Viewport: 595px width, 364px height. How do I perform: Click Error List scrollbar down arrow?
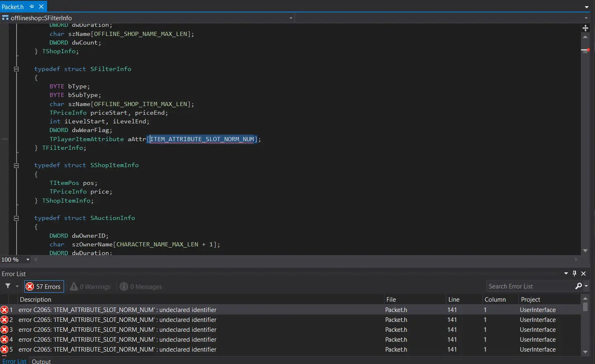click(585, 352)
